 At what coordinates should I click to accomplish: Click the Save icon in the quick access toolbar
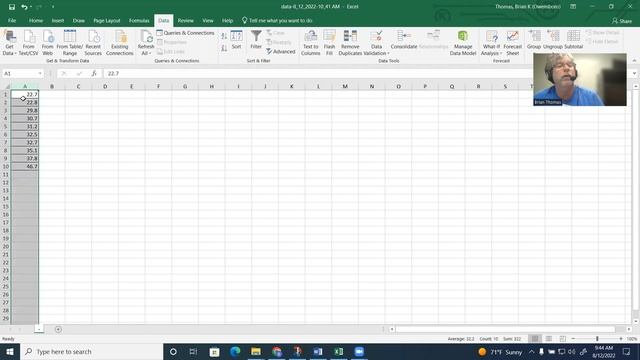(x=12, y=7)
